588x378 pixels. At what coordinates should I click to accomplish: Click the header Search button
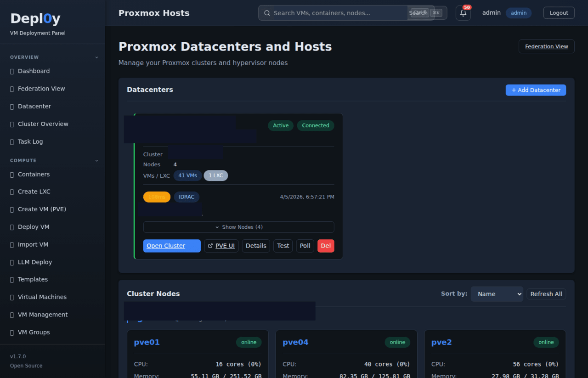(x=418, y=13)
